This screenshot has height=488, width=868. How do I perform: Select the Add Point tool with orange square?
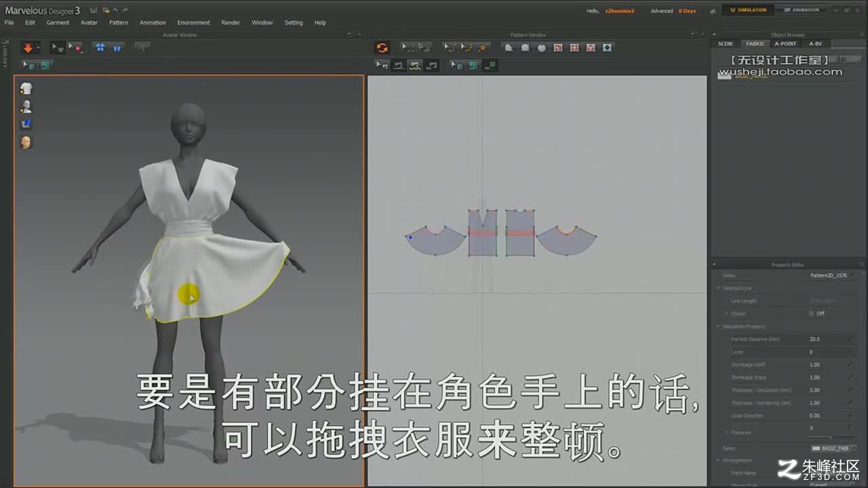[483, 47]
